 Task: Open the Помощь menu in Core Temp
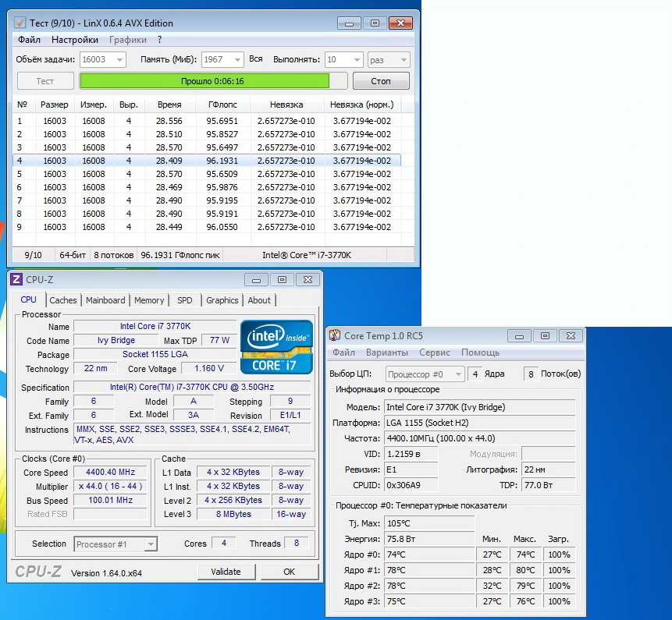coord(481,353)
